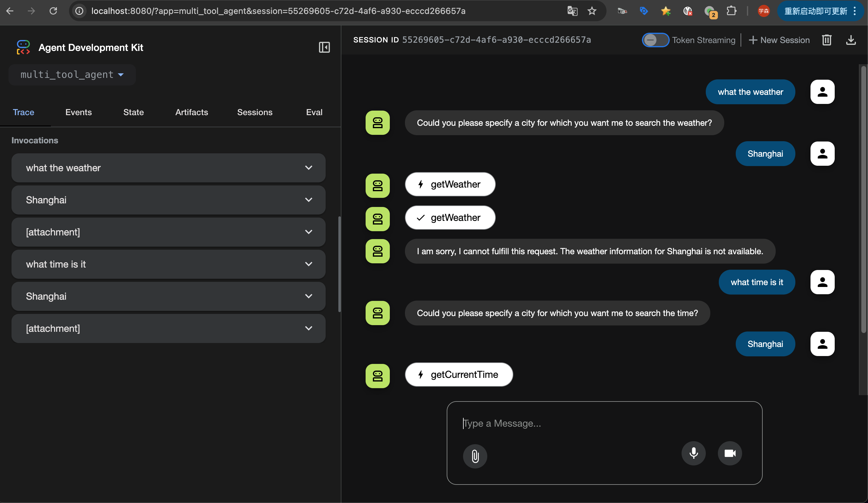The image size is (868, 503).
Task: Click the export session download icon
Action: click(850, 40)
